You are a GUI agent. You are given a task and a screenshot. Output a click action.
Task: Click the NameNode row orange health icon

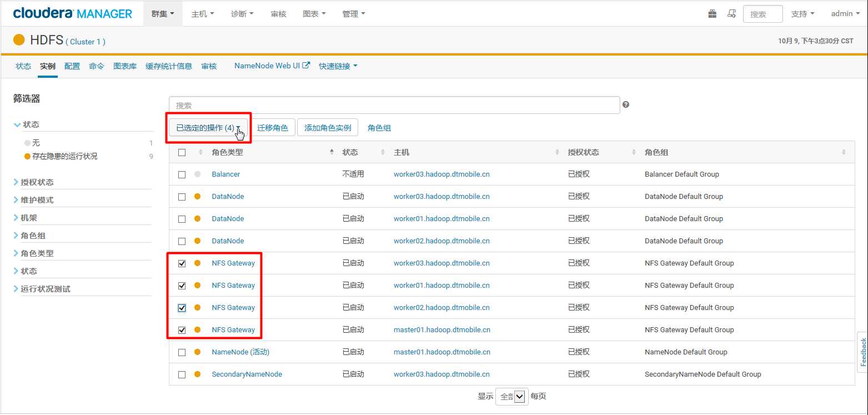(x=197, y=352)
